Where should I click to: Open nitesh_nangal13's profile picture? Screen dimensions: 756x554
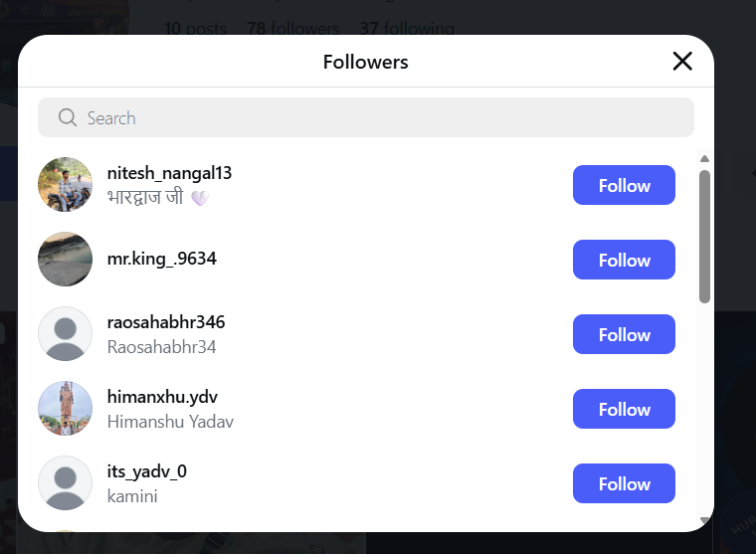click(x=65, y=185)
